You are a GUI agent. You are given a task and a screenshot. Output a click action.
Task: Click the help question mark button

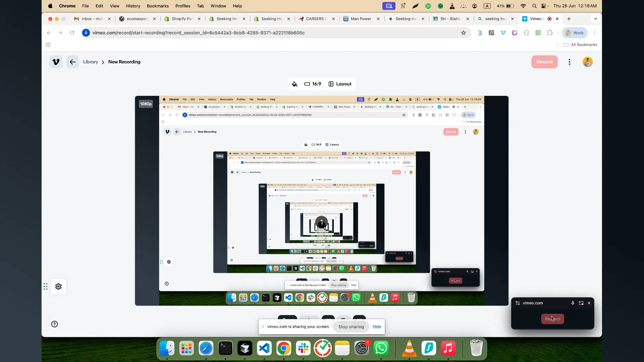(54, 324)
